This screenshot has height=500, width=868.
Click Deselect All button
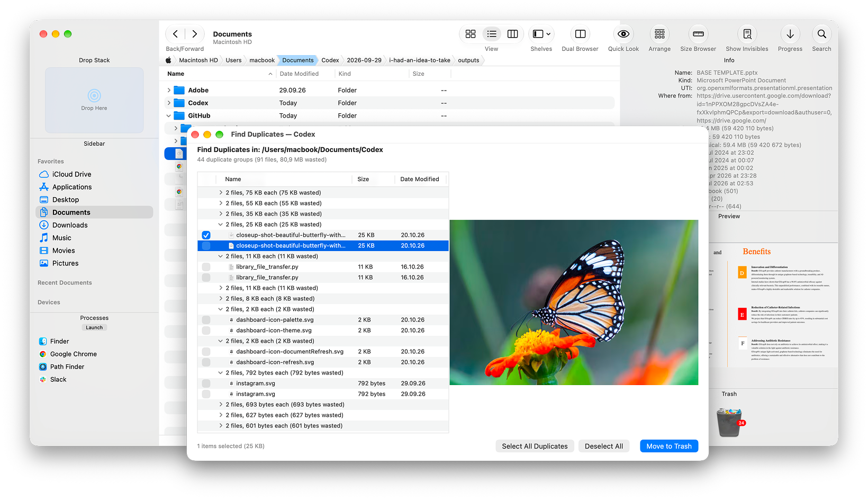[x=604, y=447]
